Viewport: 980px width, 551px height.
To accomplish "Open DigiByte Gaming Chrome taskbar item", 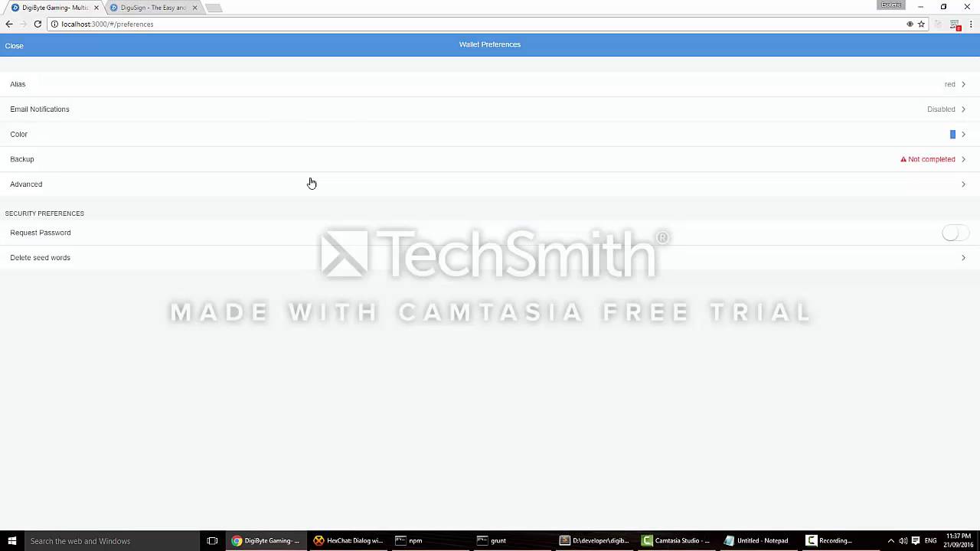I will (266, 540).
